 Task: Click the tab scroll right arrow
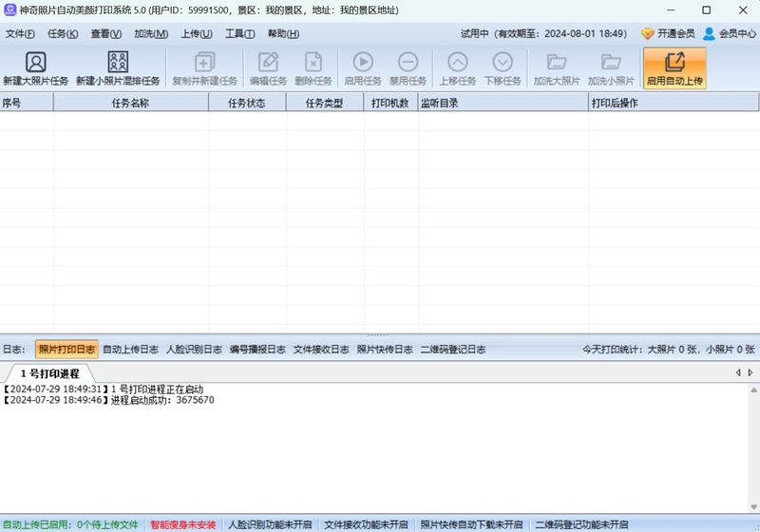coord(750,372)
